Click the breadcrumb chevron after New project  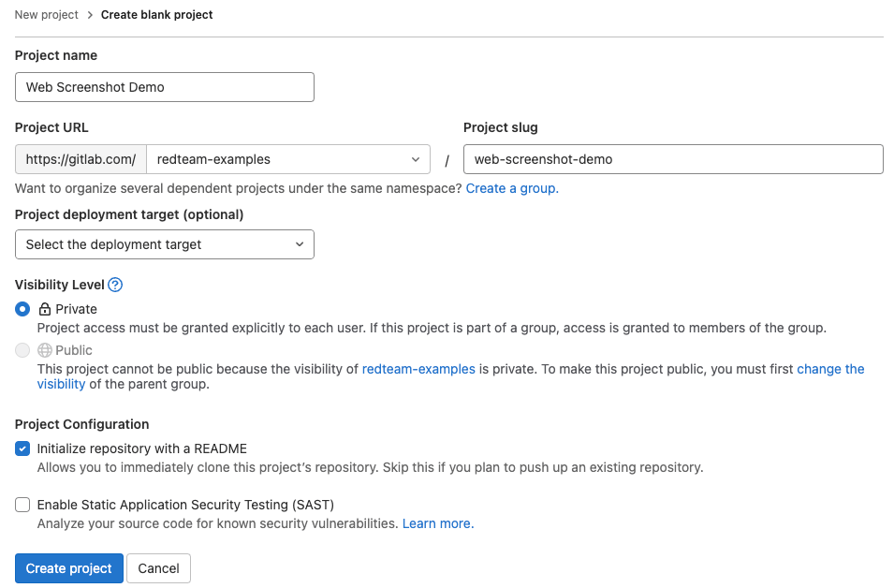click(x=89, y=15)
